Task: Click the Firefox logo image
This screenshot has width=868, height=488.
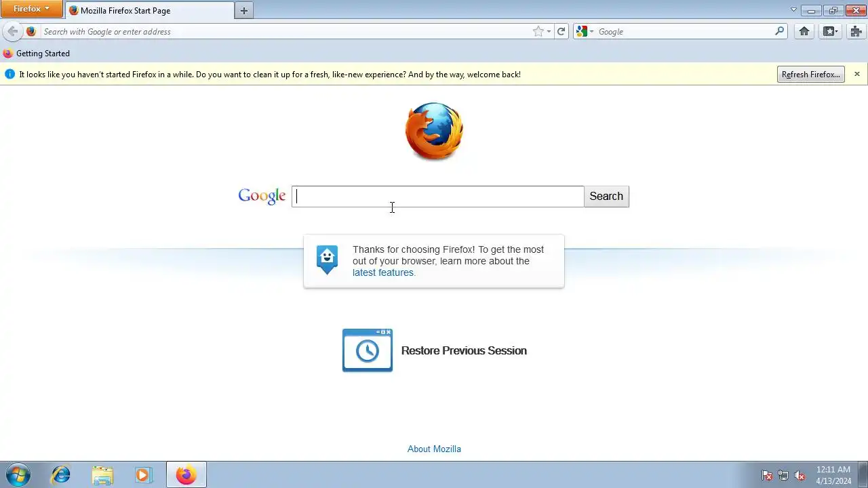Action: tap(434, 131)
